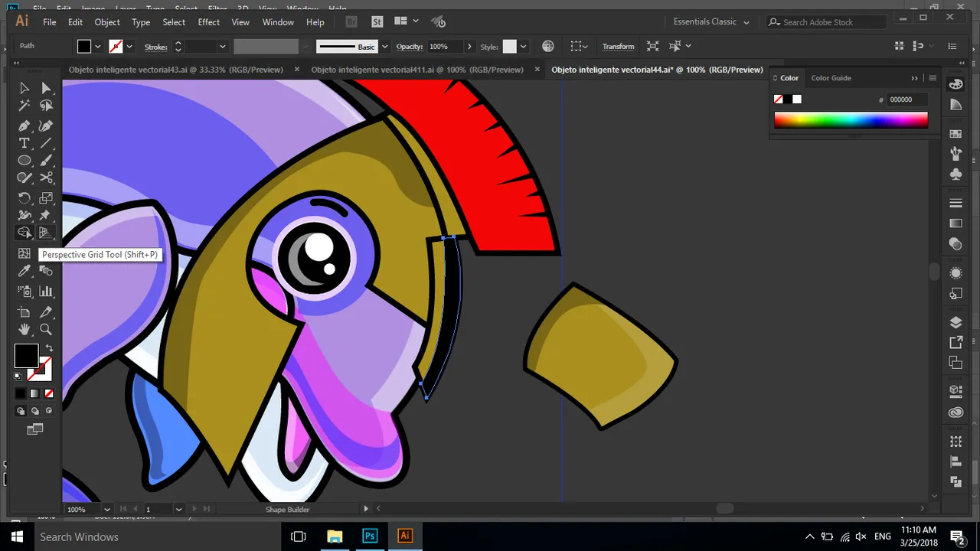Choose the Column Graph tool
Viewport: 980px width, 551px height.
[47, 291]
